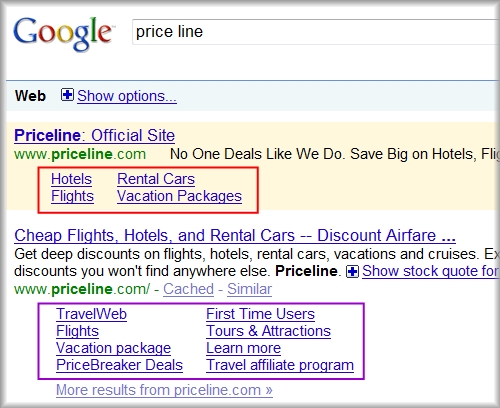Expand Show options plus icon
The height and width of the screenshot is (408, 500).
click(x=67, y=95)
